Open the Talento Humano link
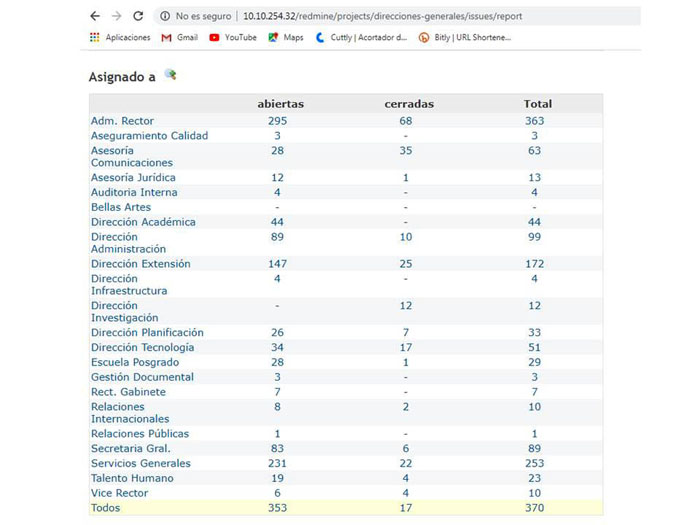The width and height of the screenshot is (700, 525). tap(132, 478)
